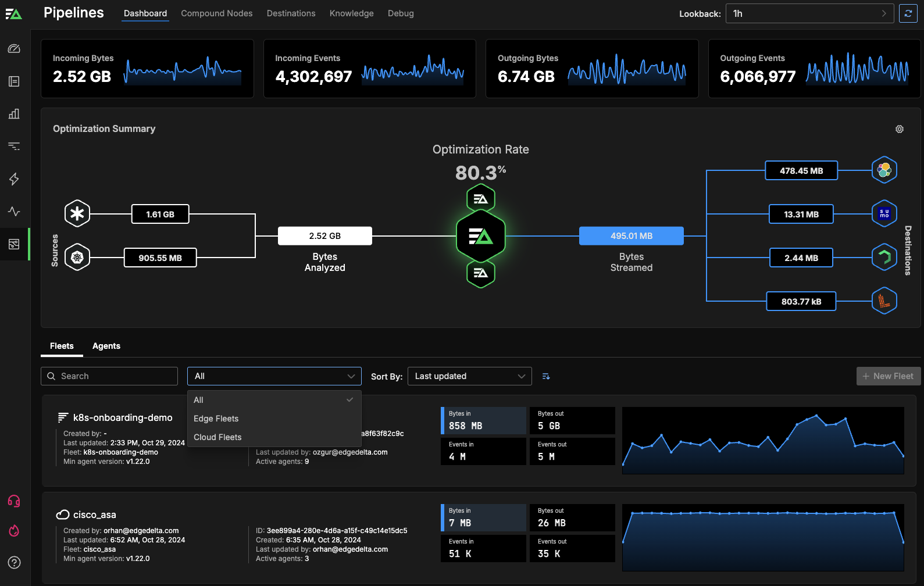This screenshot has height=586, width=924.
Task: Click the support headset icon in sidebar
Action: pyautogui.click(x=14, y=501)
